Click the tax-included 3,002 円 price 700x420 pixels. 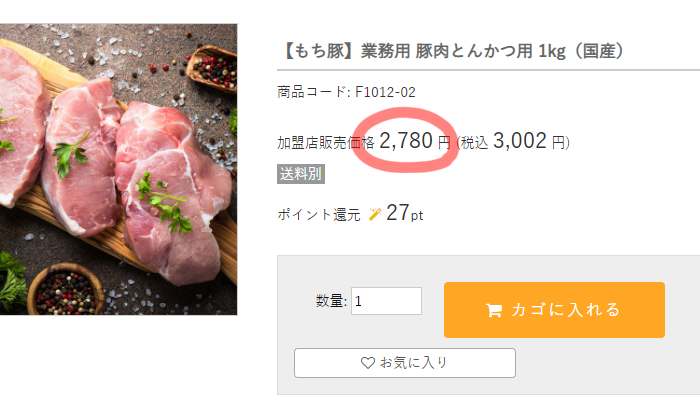tap(529, 141)
